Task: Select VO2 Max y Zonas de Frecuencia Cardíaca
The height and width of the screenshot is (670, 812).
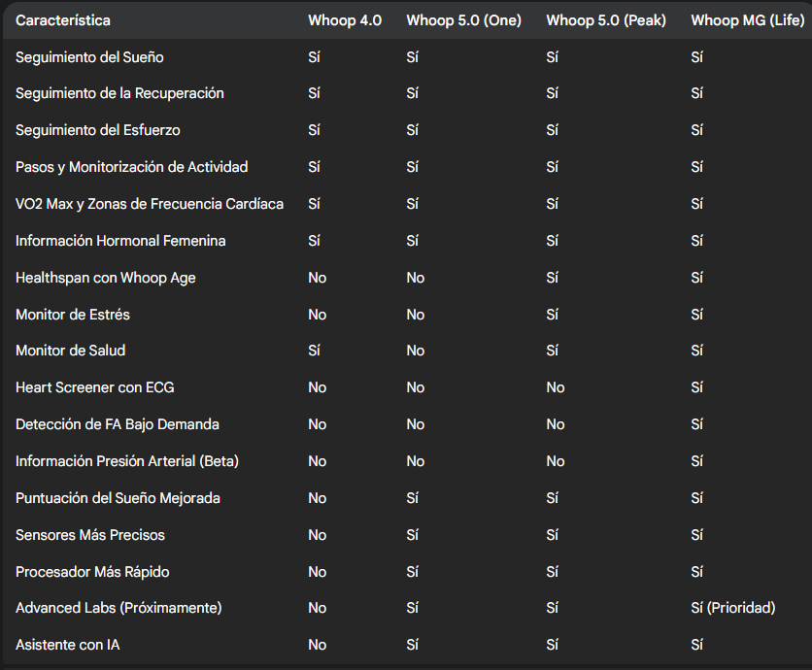Action: pyautogui.click(x=150, y=204)
